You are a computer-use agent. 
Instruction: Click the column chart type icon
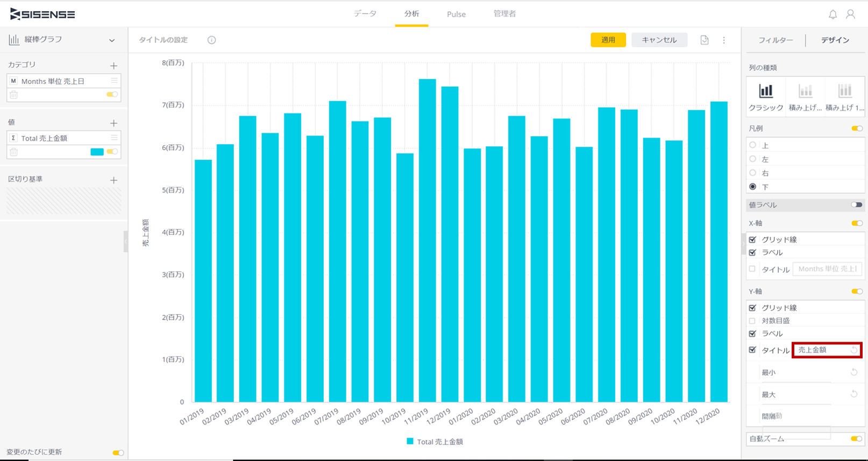[x=14, y=39]
